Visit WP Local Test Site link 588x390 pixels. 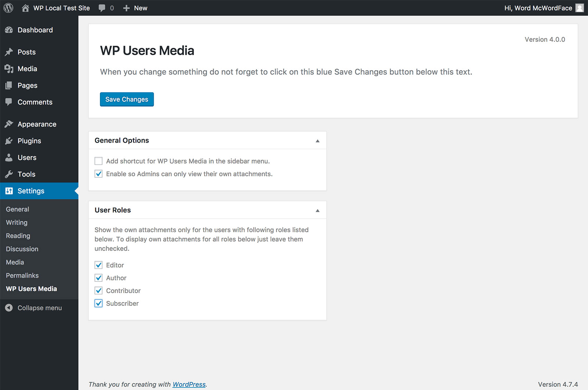[x=61, y=8]
